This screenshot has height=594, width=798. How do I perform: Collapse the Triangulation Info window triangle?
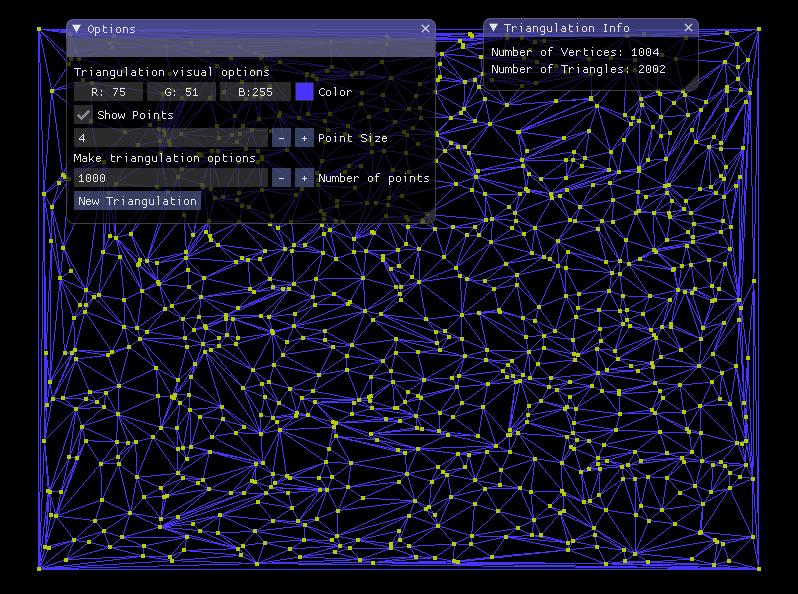[x=493, y=27]
